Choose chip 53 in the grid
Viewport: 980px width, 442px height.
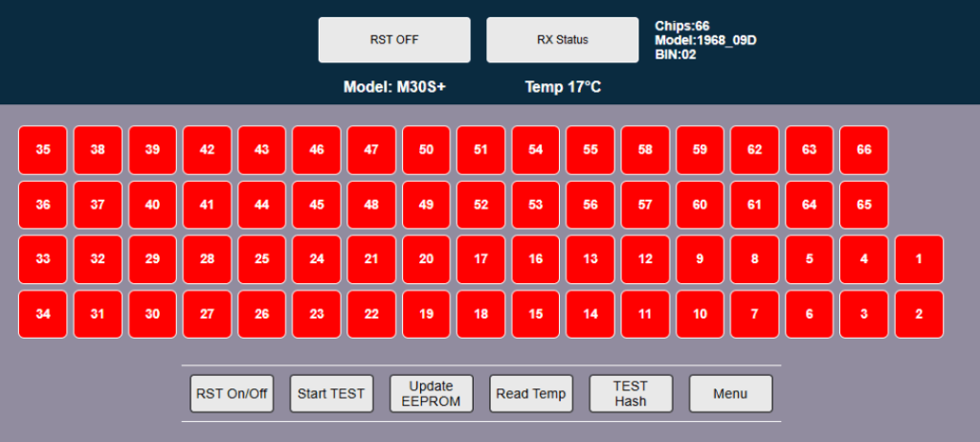tap(536, 205)
